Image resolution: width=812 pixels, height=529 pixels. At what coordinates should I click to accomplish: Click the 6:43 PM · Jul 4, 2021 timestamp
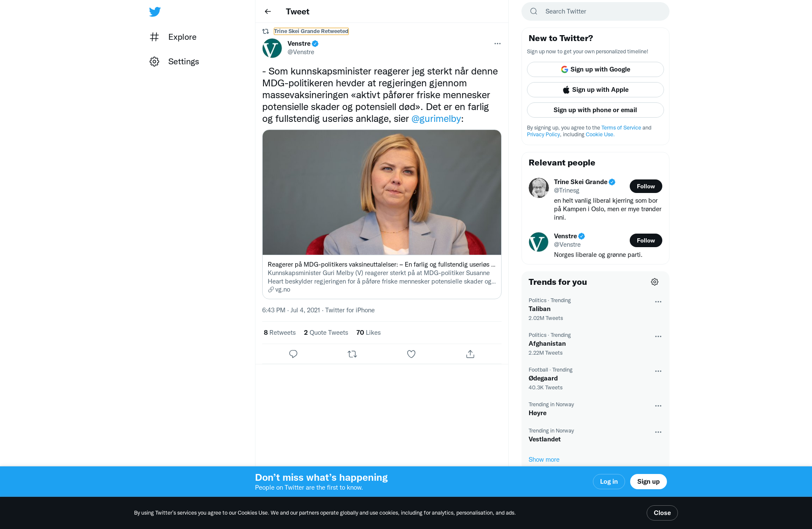pos(291,310)
